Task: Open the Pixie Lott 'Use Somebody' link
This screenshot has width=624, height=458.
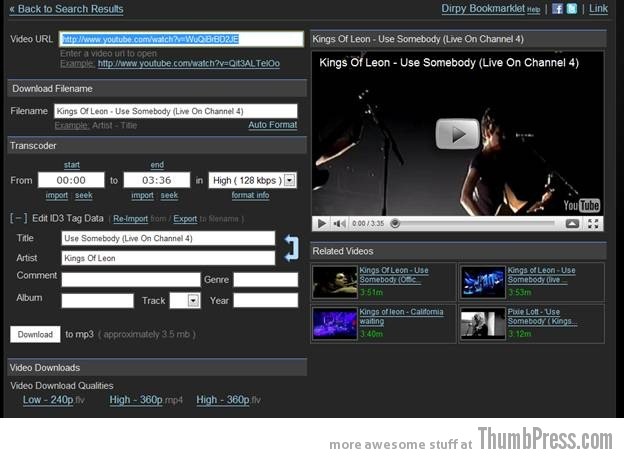Action: [x=542, y=316]
